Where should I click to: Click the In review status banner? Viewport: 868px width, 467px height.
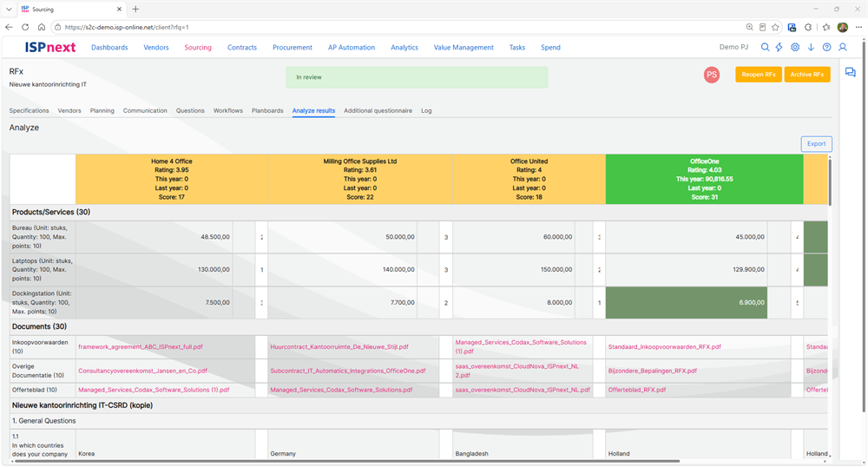417,77
